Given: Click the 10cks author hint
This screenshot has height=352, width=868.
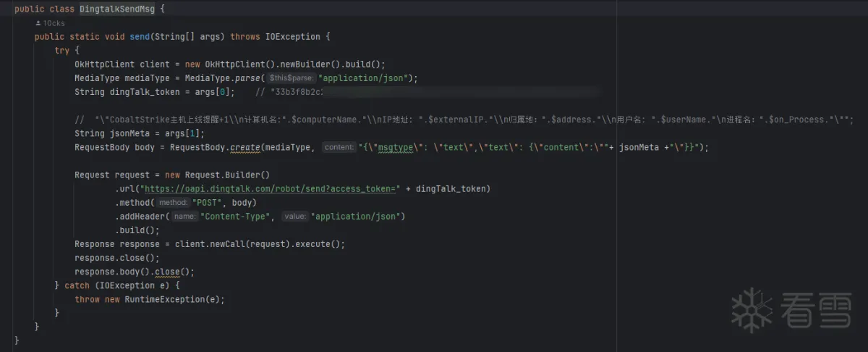Looking at the screenshot, I should point(50,23).
